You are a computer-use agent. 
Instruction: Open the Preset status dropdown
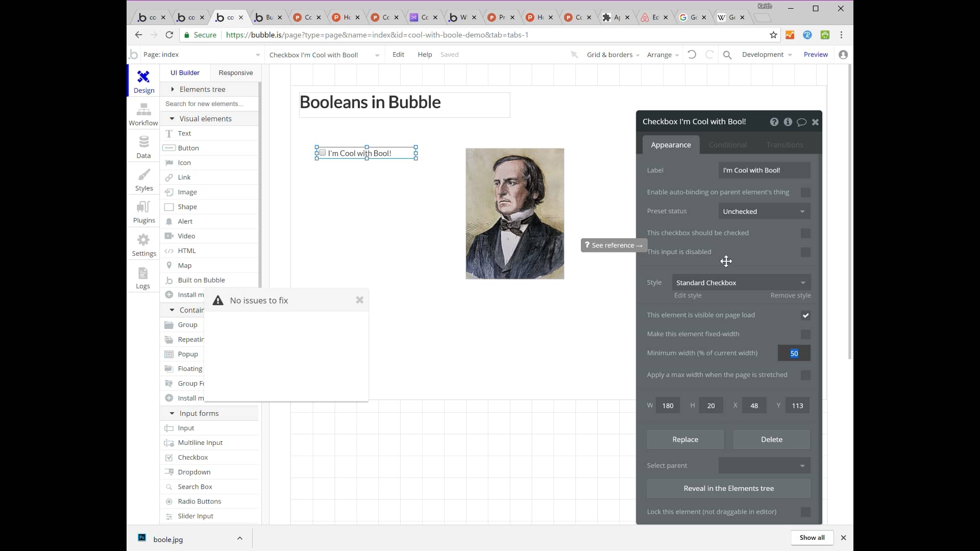pos(763,211)
